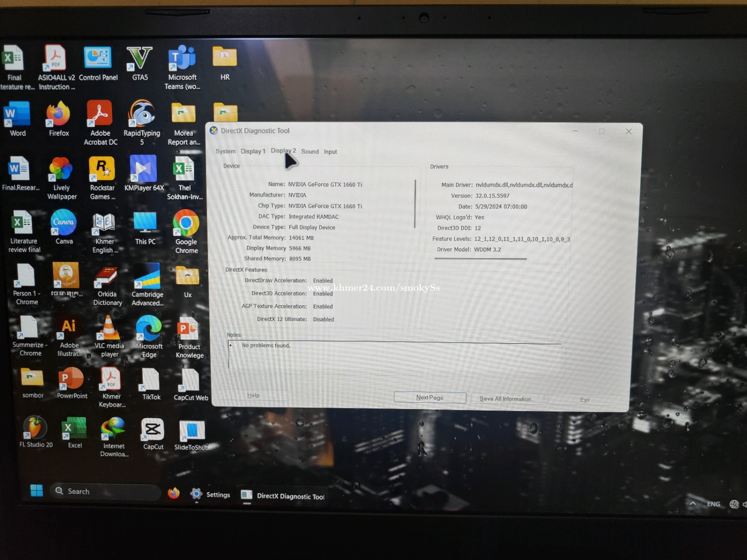Launch Microsoft Teams desktop shortcut
Screen dimensions: 747x560
tap(182, 67)
